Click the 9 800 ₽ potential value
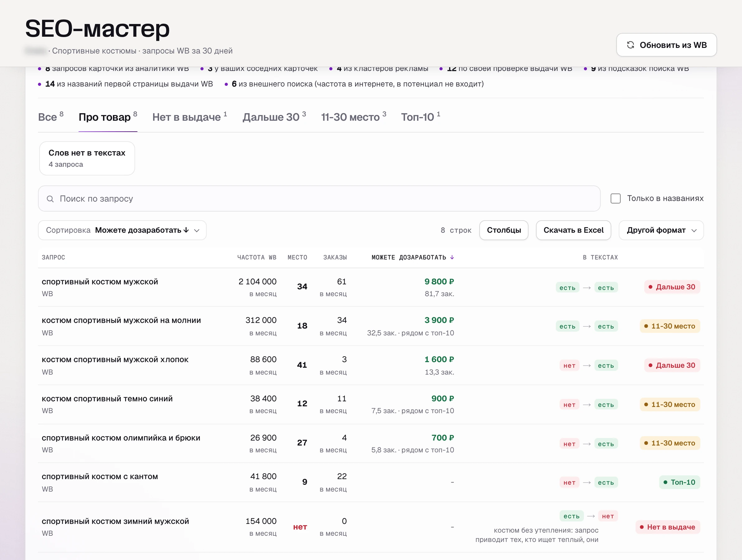This screenshot has width=742, height=560. point(439,282)
